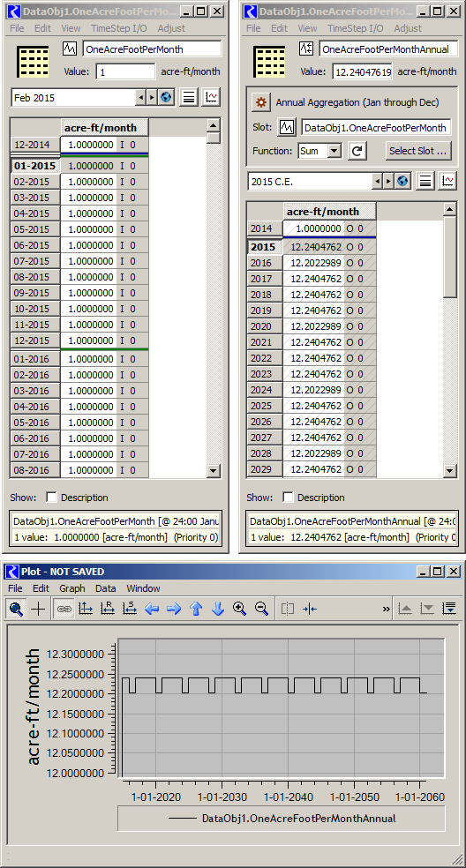Open TimeStep I/O menu in left window
This screenshot has height=868, width=466.
coord(119,28)
